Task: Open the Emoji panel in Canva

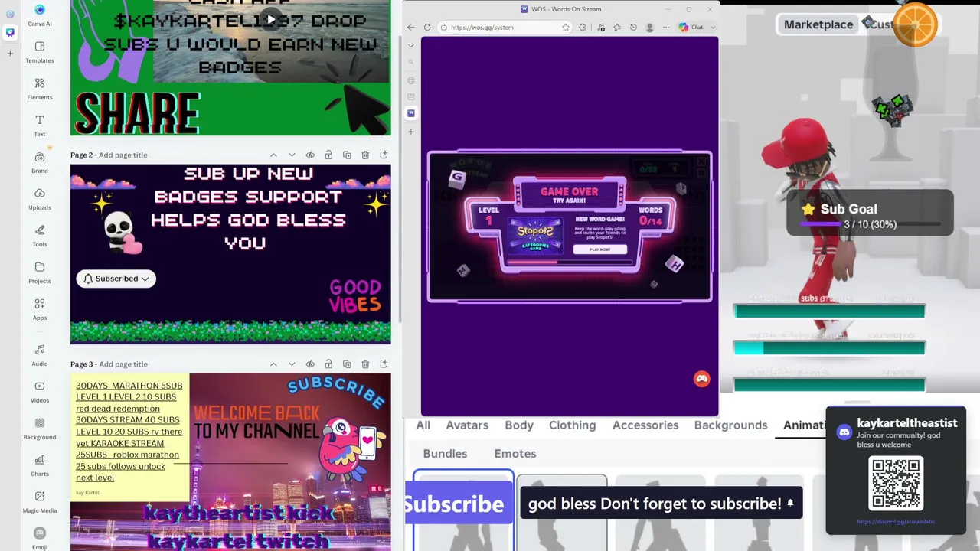Action: (40, 538)
